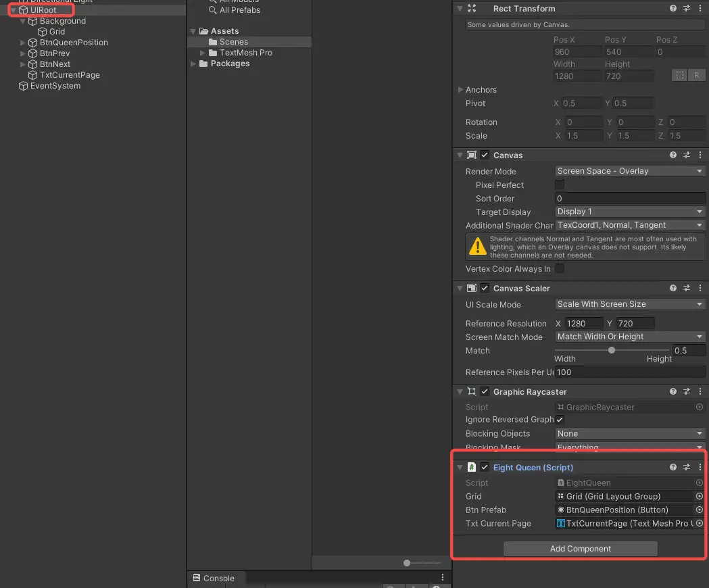Expand BtnQueenPosition in hierarchy
The width and height of the screenshot is (709, 588).
(x=22, y=43)
